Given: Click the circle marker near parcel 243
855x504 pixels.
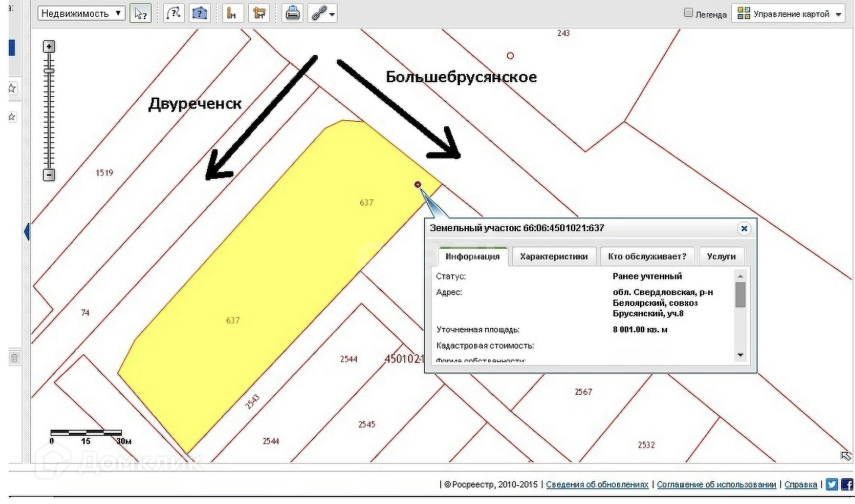Looking at the screenshot, I should pos(510,56).
